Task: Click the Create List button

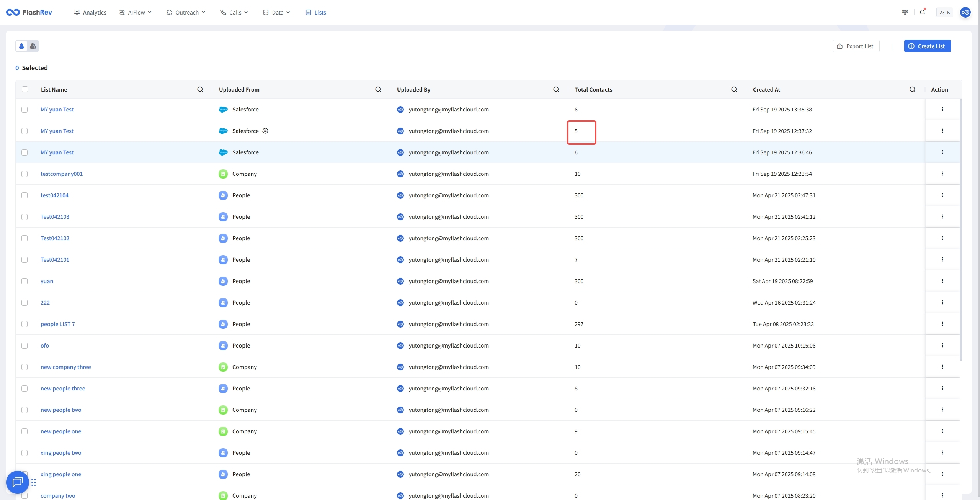Action: click(x=927, y=46)
